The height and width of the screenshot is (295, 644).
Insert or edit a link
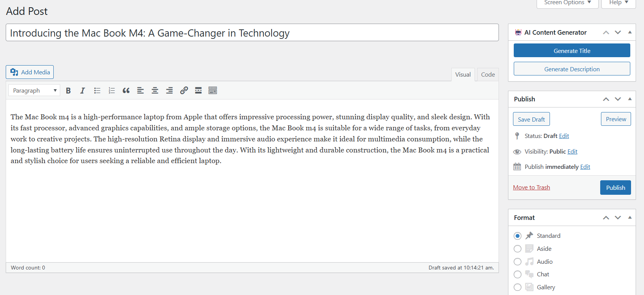184,90
